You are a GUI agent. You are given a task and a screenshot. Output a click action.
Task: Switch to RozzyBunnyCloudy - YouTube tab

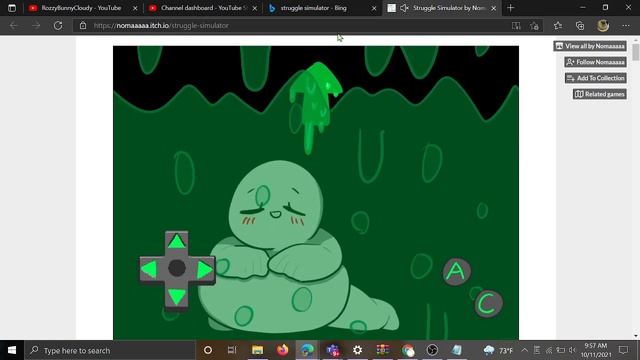(80, 8)
